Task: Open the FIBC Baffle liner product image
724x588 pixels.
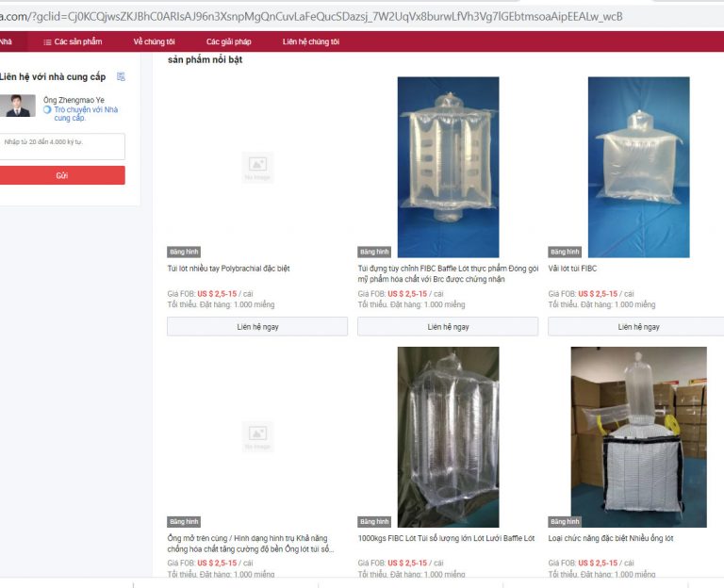Action: (448, 167)
